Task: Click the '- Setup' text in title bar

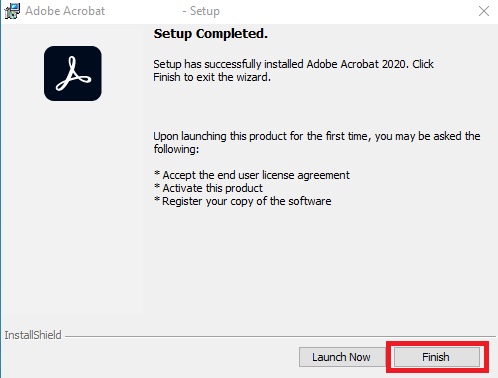Action: click(x=201, y=11)
